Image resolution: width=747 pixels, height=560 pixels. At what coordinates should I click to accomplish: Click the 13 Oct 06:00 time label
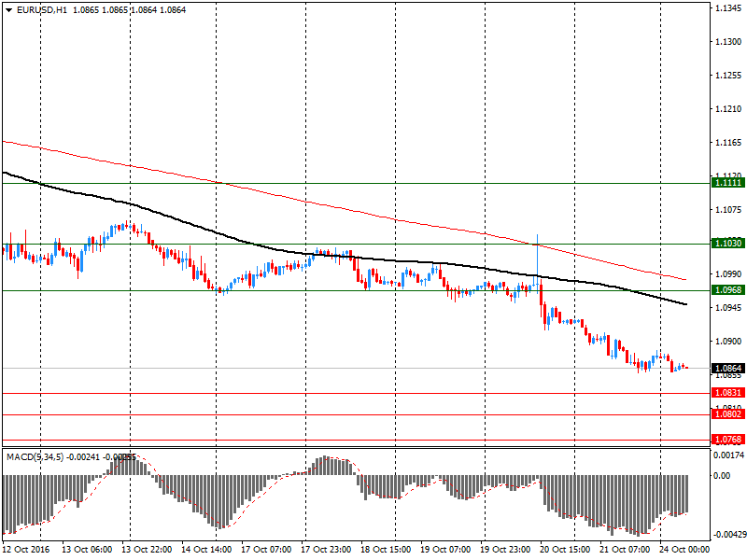87,550
